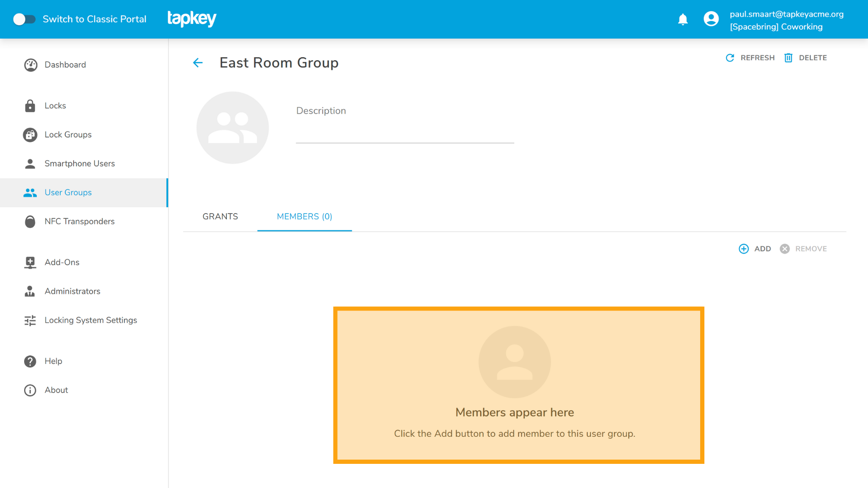Click the DELETE button label
This screenshot has height=488, width=868.
[x=813, y=58]
